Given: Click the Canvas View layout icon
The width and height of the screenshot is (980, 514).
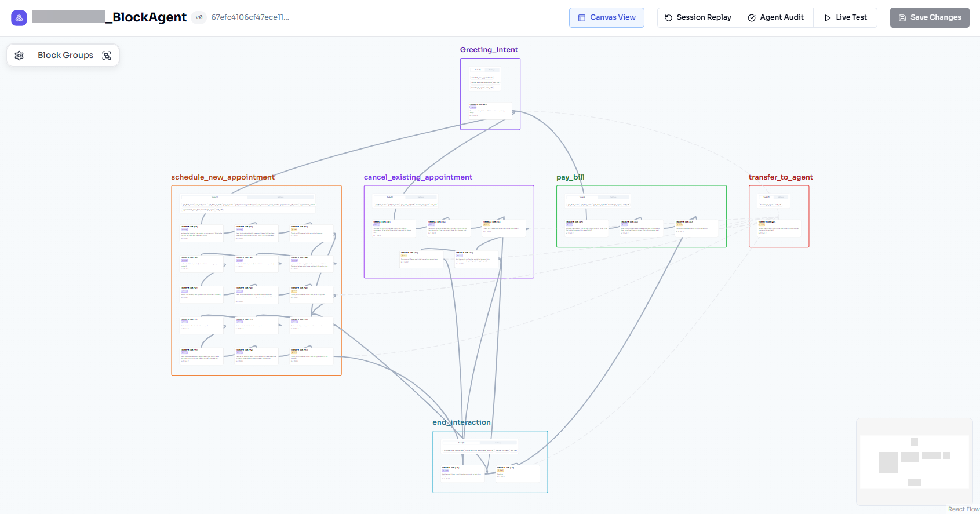Looking at the screenshot, I should click(582, 18).
